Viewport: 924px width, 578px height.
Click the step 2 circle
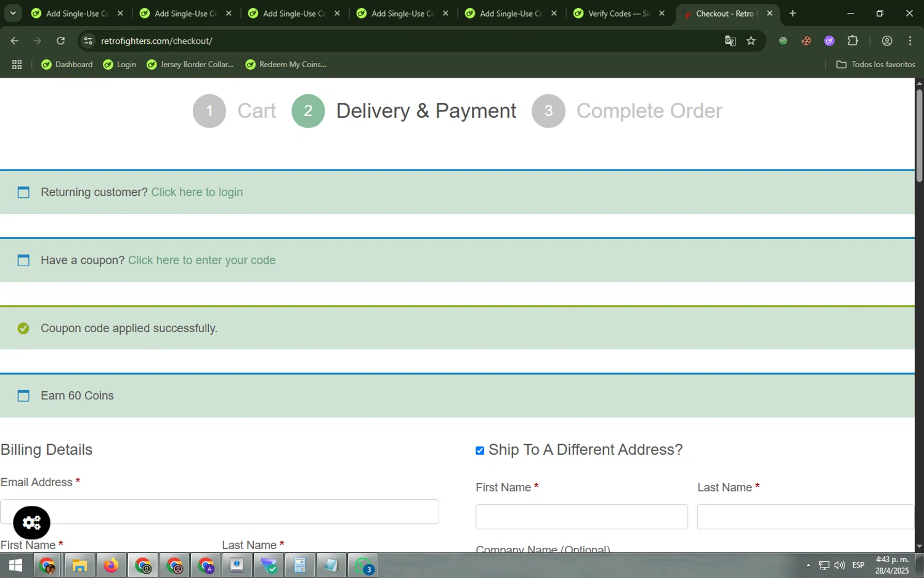(x=308, y=111)
